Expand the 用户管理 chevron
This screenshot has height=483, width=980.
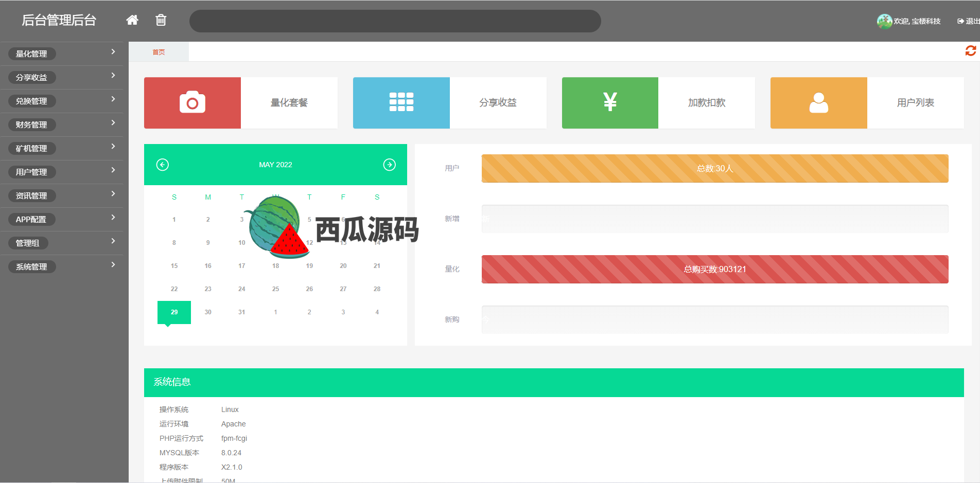[x=113, y=170]
